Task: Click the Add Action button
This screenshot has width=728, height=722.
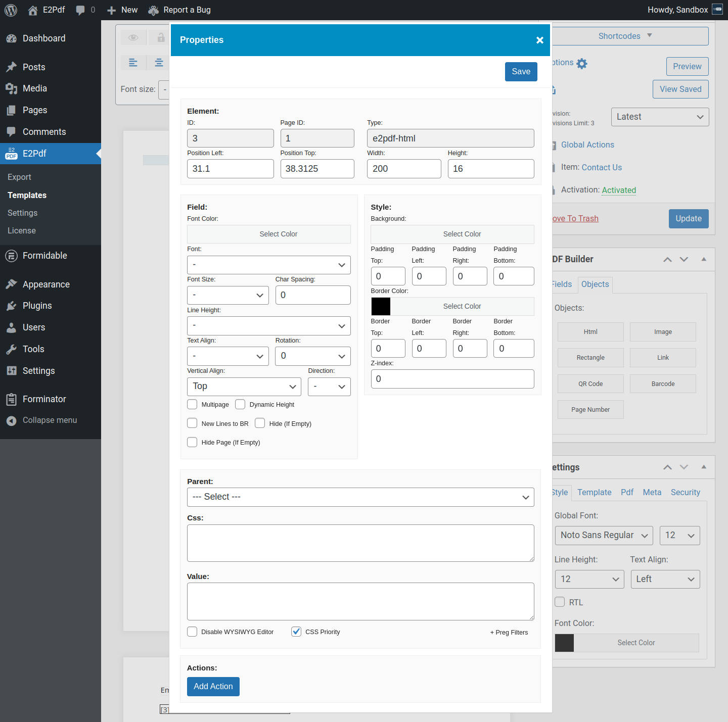Action: coord(213,686)
